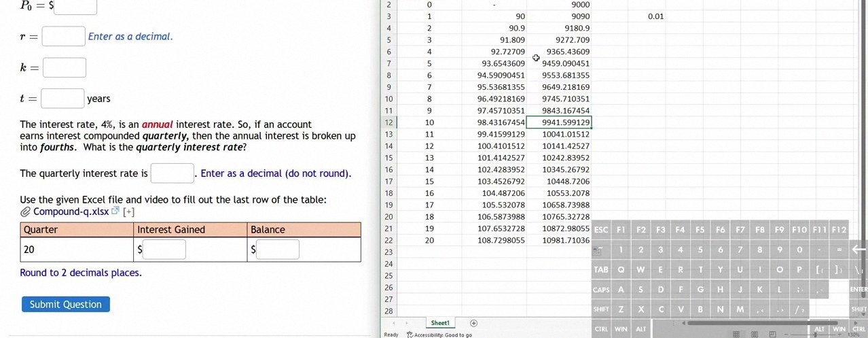Select cell containing 9941.599129
868x338 pixels.
(x=559, y=122)
